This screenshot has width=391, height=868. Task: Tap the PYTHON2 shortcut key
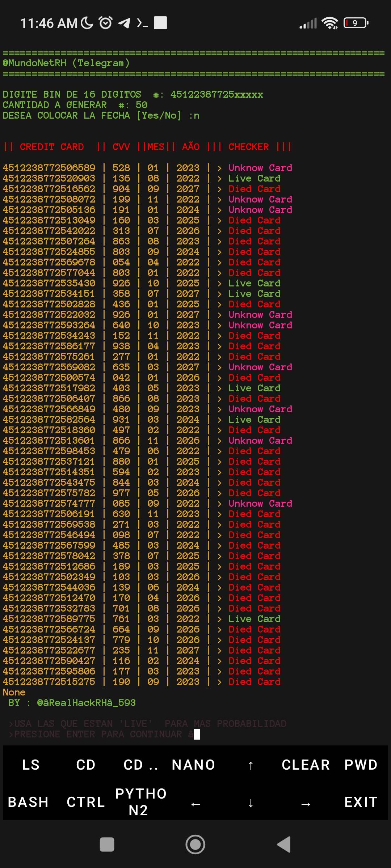coord(141,802)
